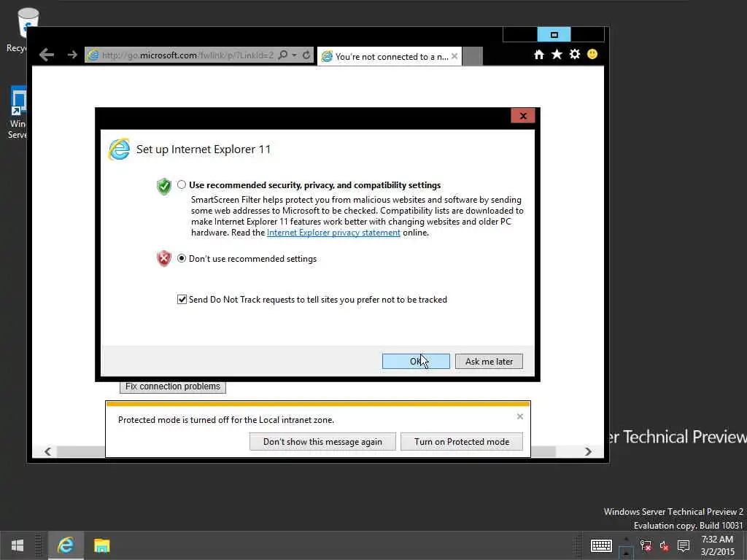Image resolution: width=747 pixels, height=560 pixels.
Task: Click the Fix connection problems button
Action: click(x=172, y=386)
